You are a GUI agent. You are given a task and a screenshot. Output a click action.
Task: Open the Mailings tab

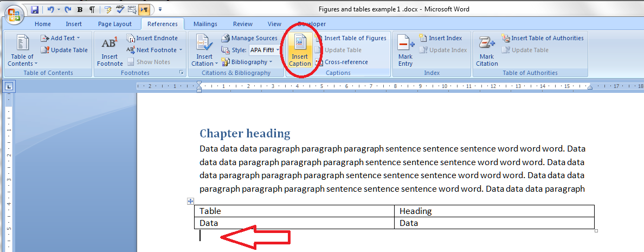(x=205, y=24)
